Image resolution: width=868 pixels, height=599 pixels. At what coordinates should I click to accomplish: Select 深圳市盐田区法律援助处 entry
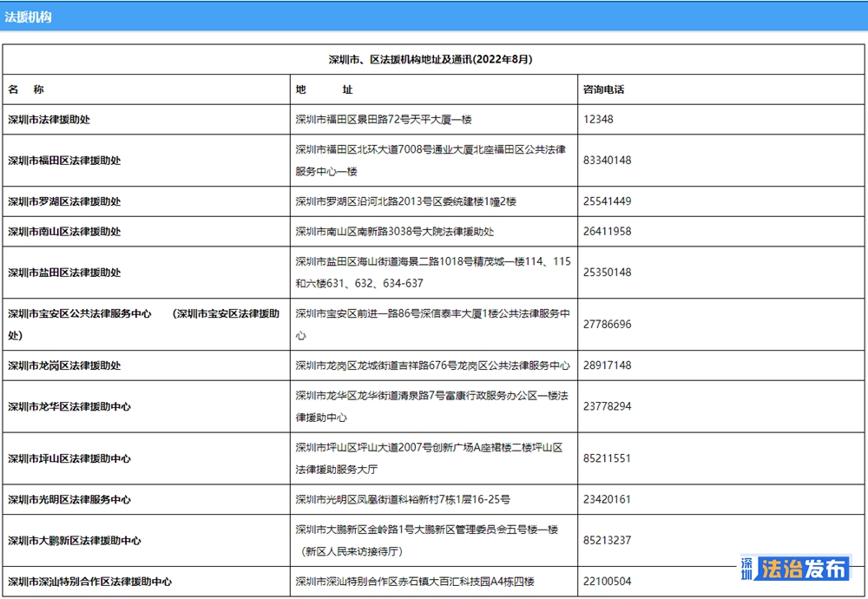(64, 273)
